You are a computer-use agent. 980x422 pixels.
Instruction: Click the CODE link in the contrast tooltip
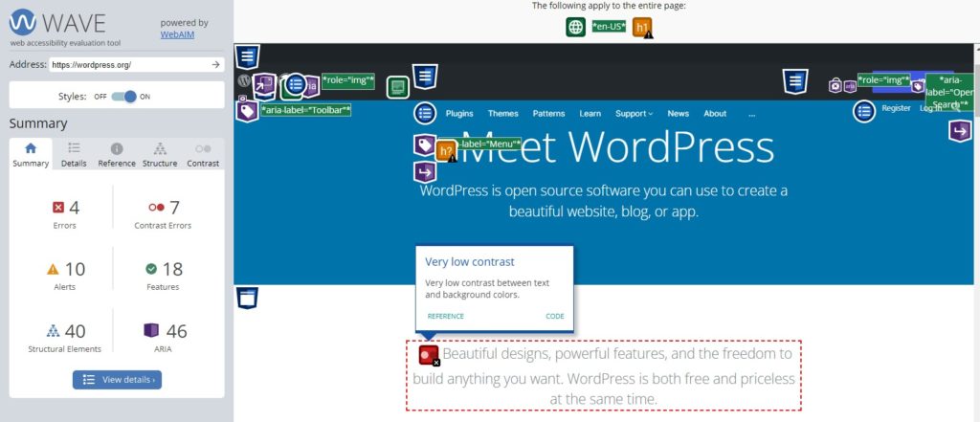[x=554, y=316]
